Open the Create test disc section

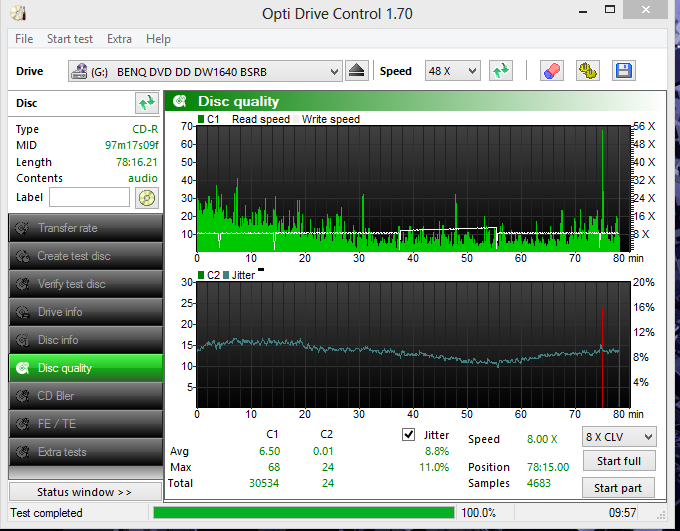point(86,256)
